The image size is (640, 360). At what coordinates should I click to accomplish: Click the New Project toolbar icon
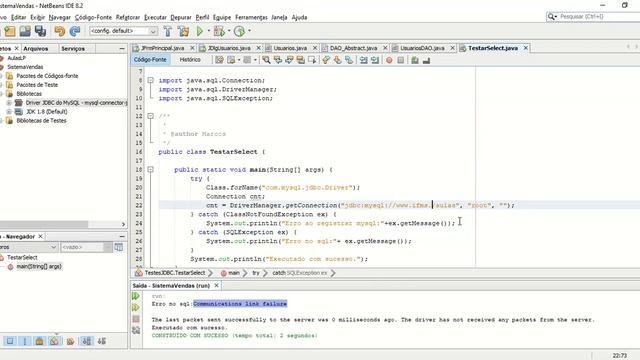(x=10, y=31)
